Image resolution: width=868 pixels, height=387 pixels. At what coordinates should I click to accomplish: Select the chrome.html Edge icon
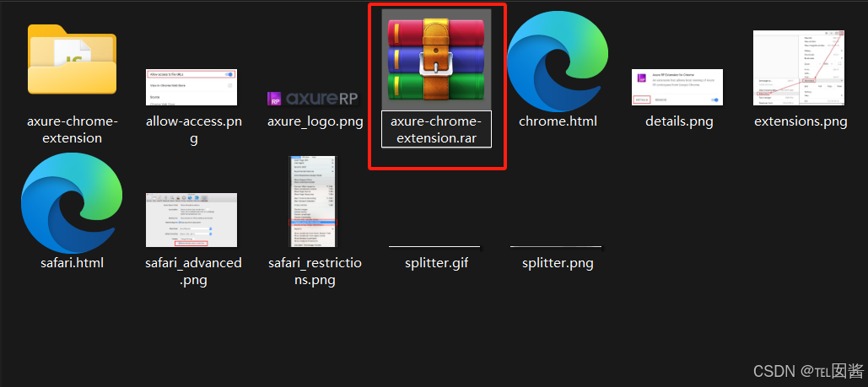click(558, 62)
